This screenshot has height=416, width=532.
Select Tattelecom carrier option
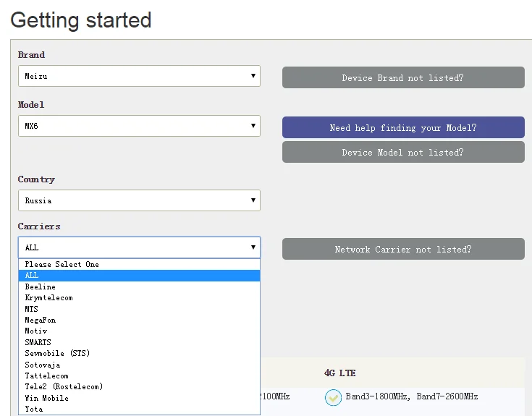click(x=139, y=375)
